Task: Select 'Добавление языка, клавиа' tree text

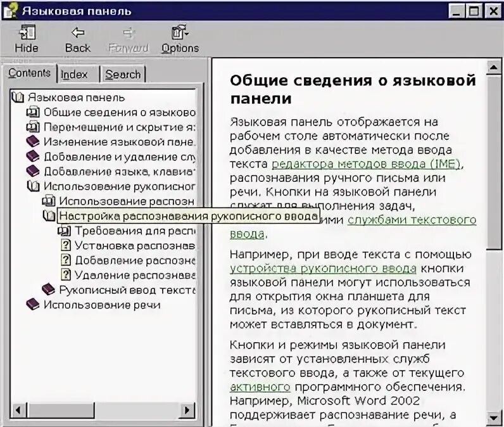Action: click(120, 172)
